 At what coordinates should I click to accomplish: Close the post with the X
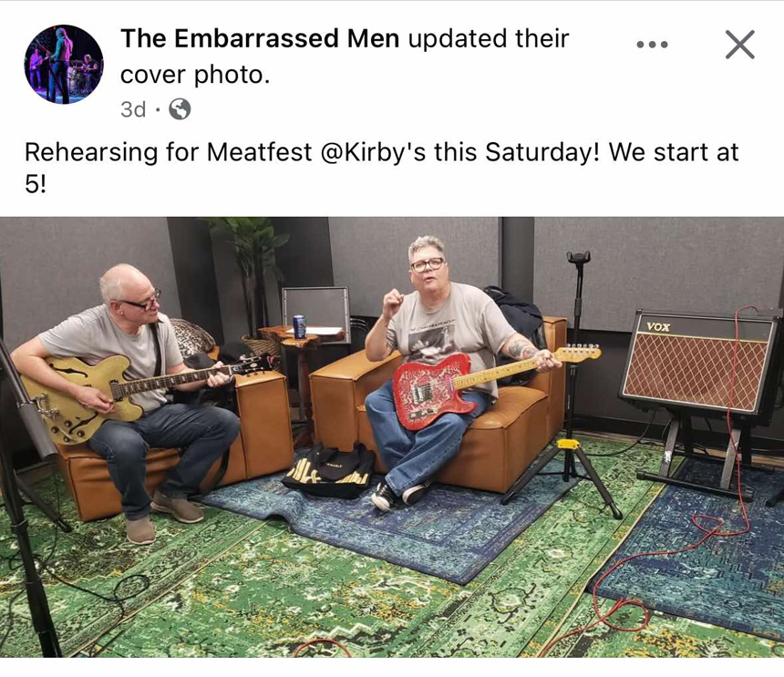[739, 45]
